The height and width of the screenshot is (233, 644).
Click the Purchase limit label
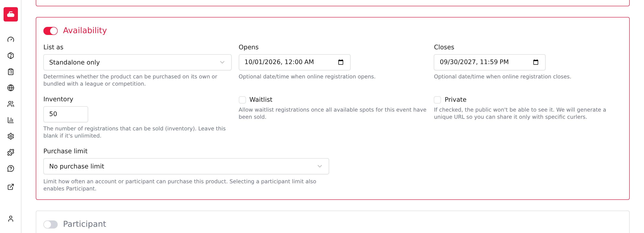(66, 151)
